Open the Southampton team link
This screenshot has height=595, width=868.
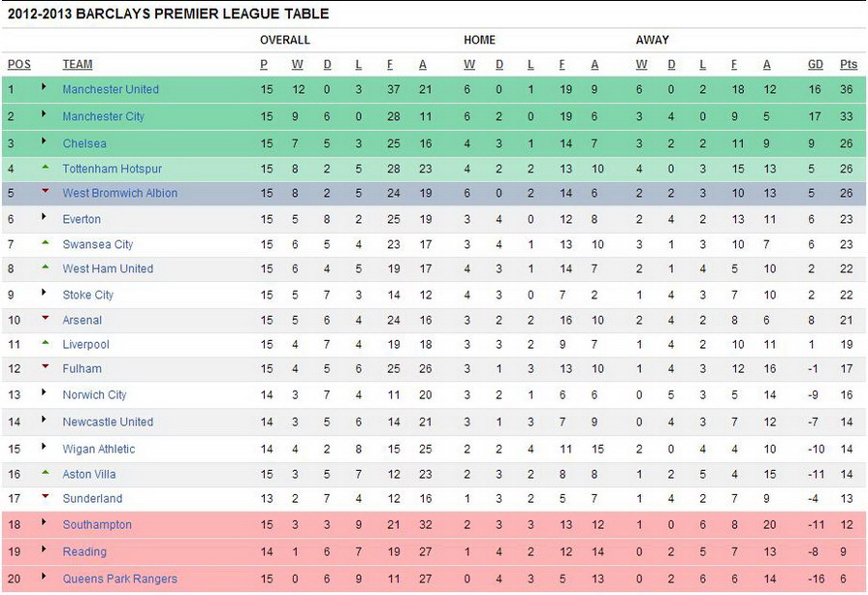(97, 525)
